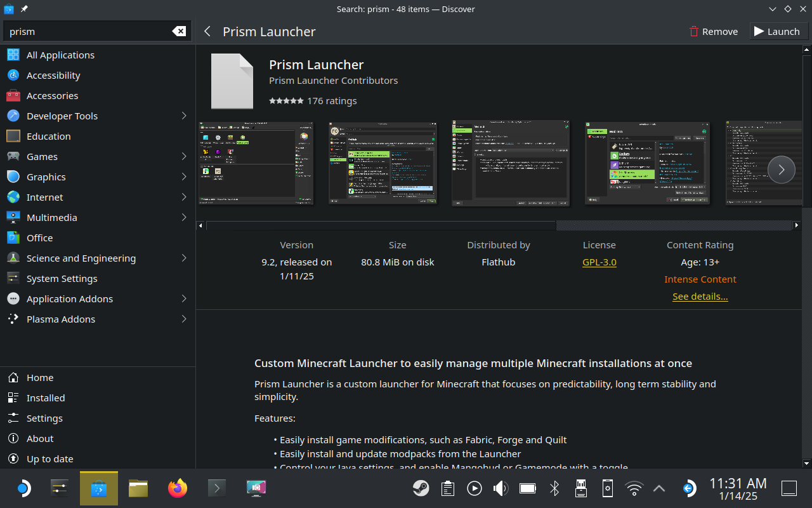Expand the Developer Tools category

[x=184, y=116]
